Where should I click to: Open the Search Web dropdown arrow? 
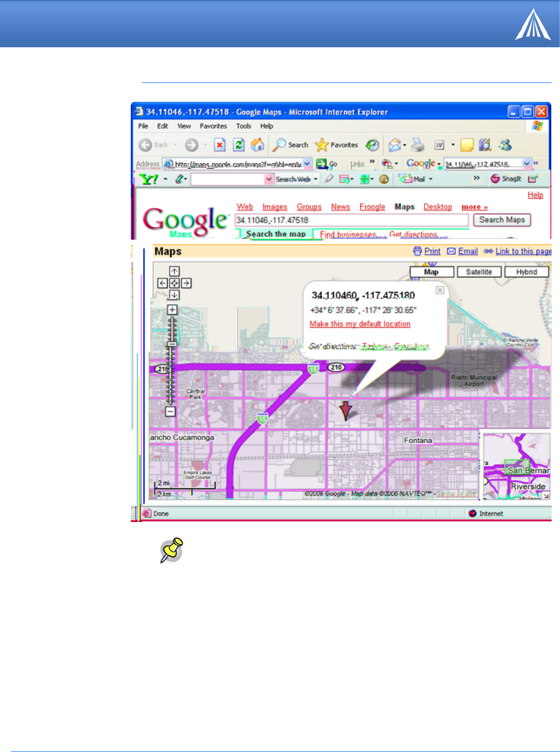tap(316, 179)
